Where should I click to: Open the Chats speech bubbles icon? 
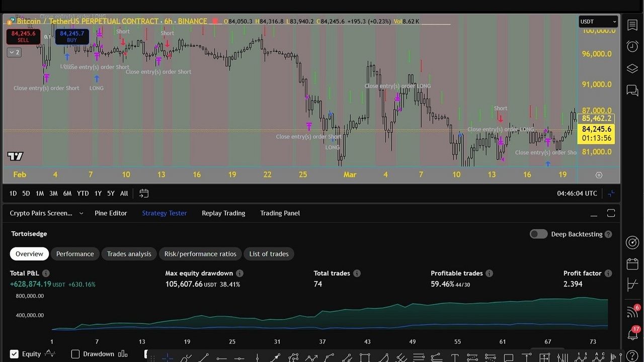[x=632, y=90]
